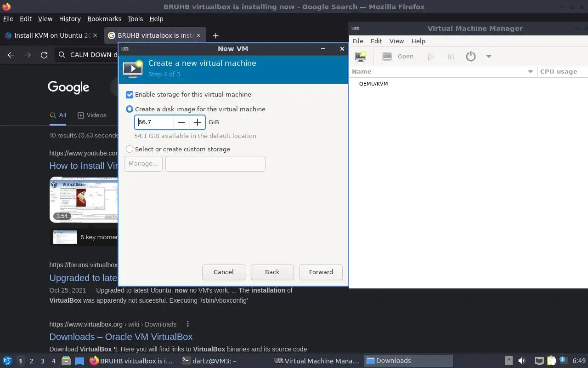This screenshot has height=368, width=588.
Task: Click the CPU usage column header
Action: 562,72
